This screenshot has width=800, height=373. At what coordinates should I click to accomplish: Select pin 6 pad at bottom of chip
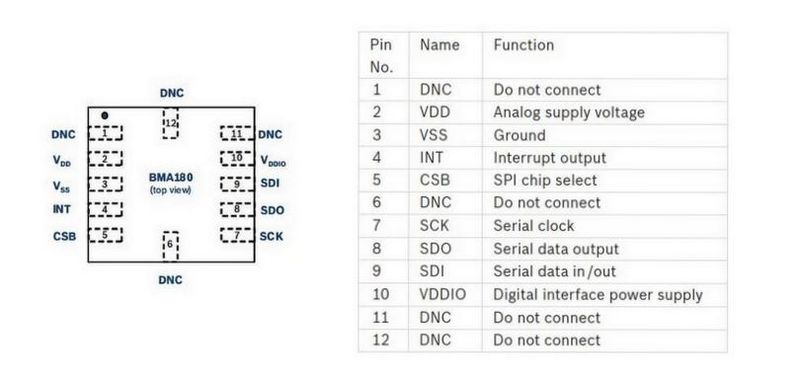pos(170,246)
